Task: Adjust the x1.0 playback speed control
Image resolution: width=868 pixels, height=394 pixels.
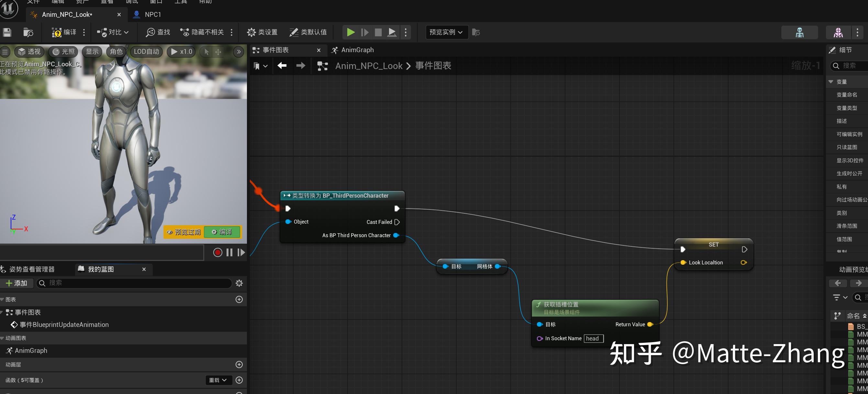Action: (x=181, y=51)
